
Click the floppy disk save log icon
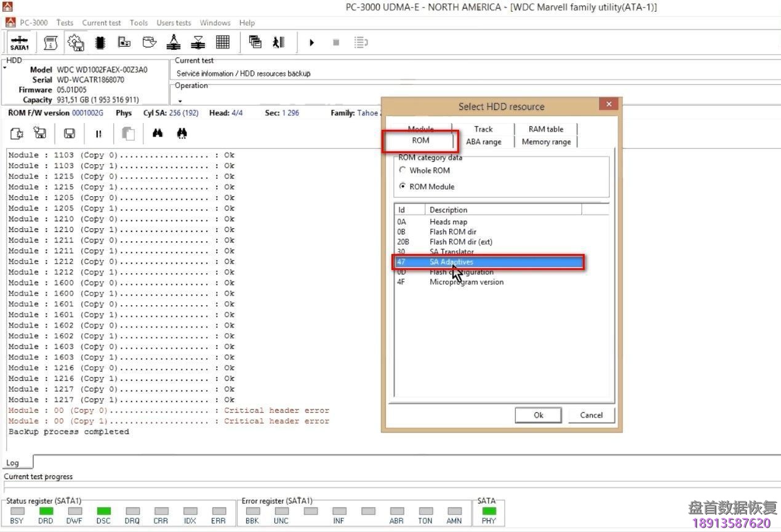(x=70, y=133)
